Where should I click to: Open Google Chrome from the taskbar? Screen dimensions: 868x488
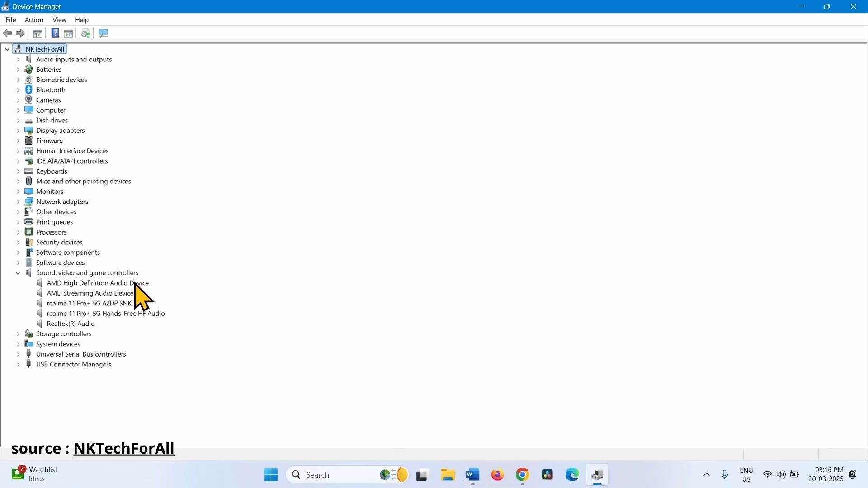point(523,475)
